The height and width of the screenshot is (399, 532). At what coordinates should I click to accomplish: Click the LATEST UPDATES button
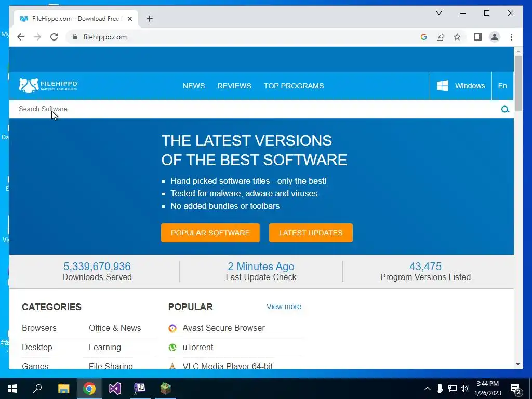click(x=311, y=233)
